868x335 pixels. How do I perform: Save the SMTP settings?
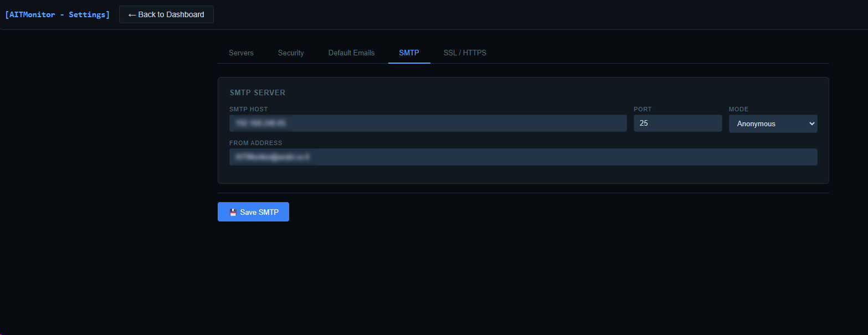pos(253,212)
